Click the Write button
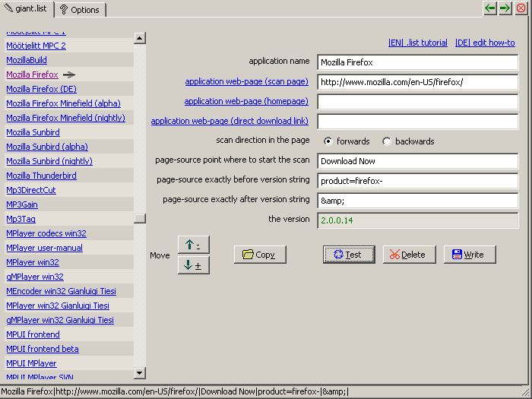 (470, 255)
